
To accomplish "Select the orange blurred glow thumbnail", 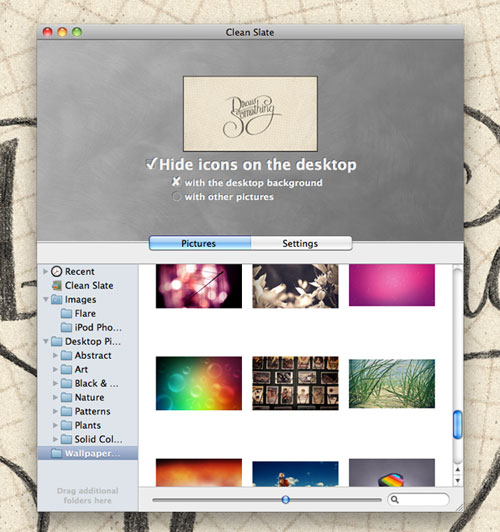I will [x=199, y=473].
